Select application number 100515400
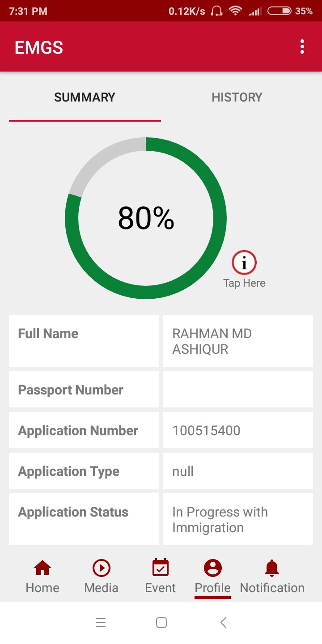The image size is (322, 644). click(x=207, y=431)
